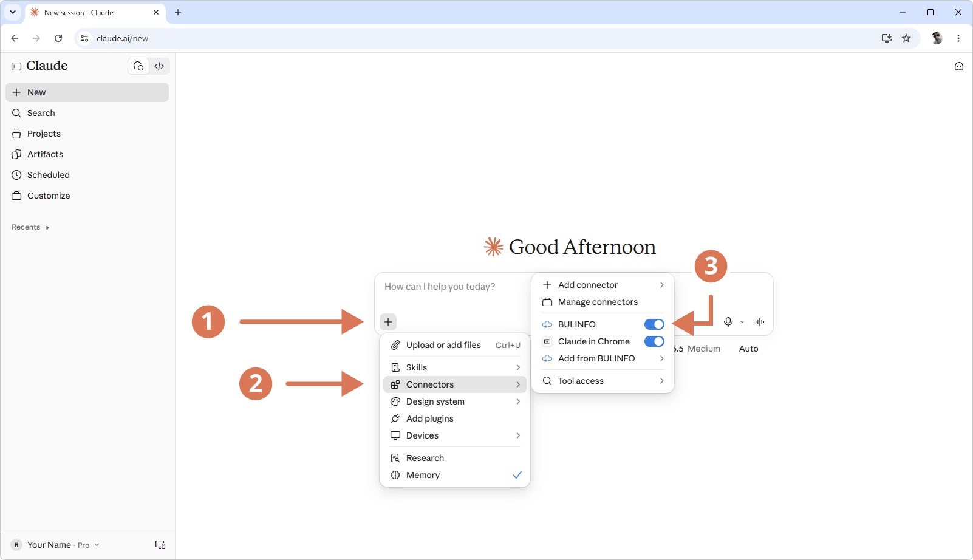Expand Add connector submenu
Viewport: 973px width, 560px height.
click(603, 285)
